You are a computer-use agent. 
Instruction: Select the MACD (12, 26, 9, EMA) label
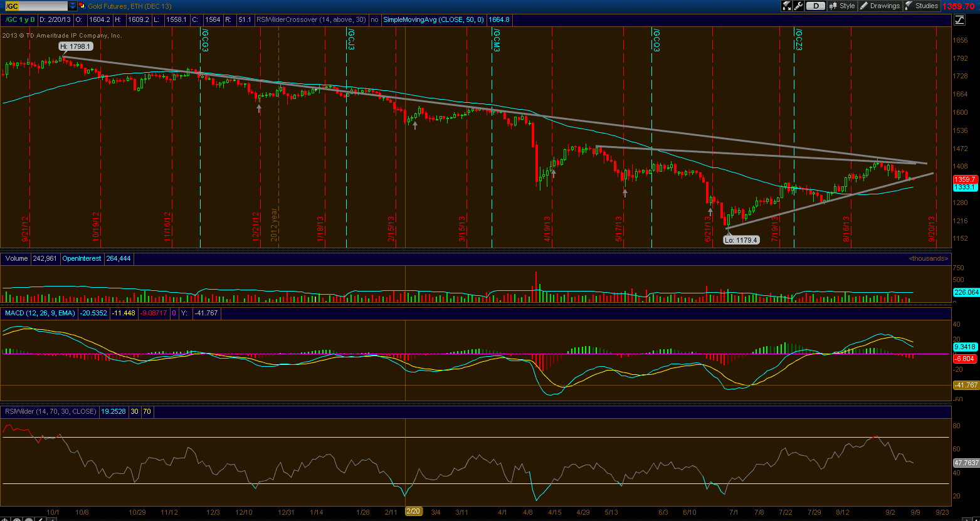point(40,312)
